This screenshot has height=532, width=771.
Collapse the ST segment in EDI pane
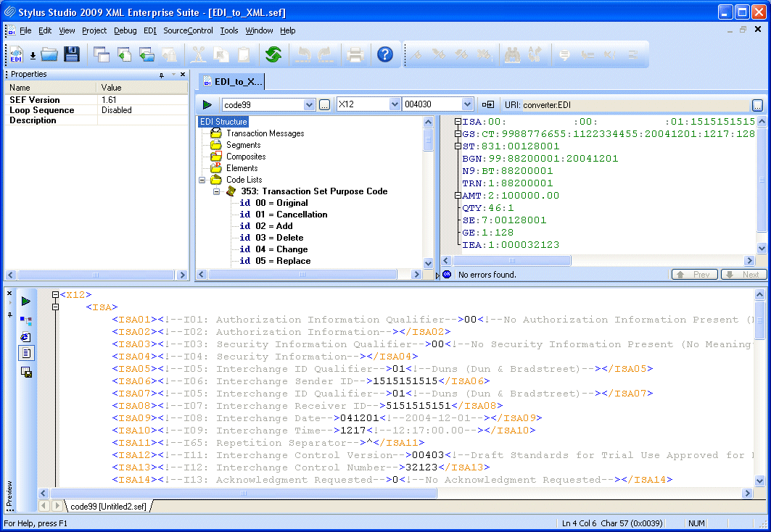(458, 146)
